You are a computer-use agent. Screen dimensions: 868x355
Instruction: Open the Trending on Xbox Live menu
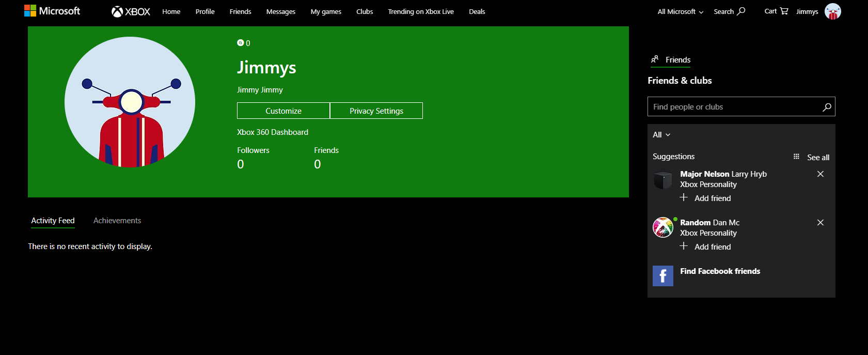tap(421, 11)
